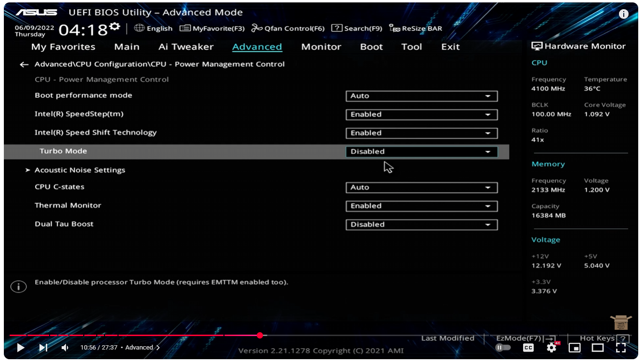Enter fullscreen for the video
This screenshot has height=364, width=644.
coord(621,347)
